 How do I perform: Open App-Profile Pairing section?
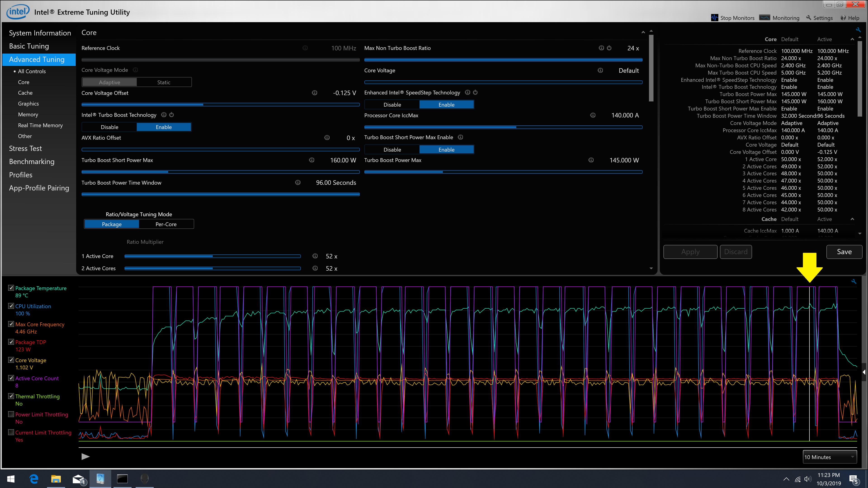click(39, 188)
